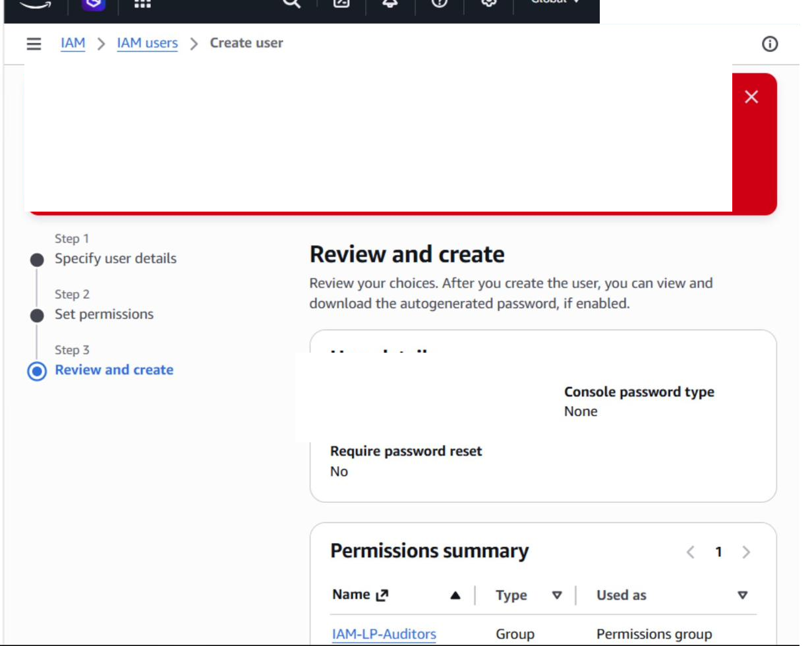Click the Permissions group cell
Viewport: 812px width, 646px height.
(x=654, y=634)
